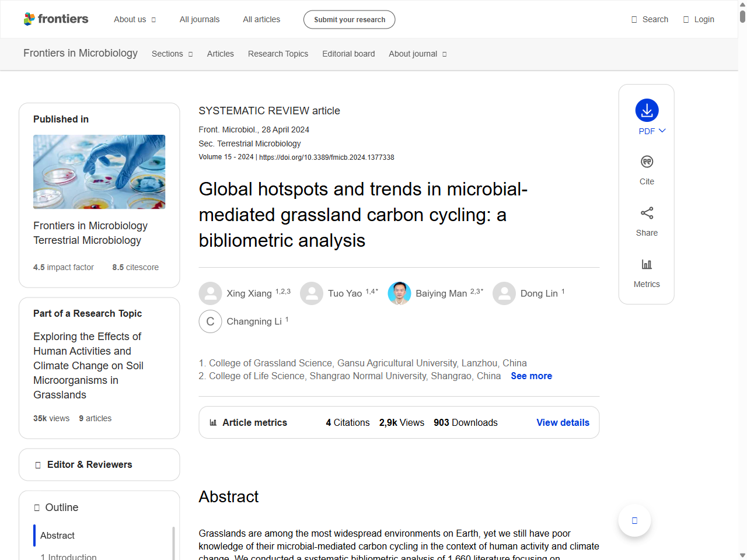Screen dimensions: 747x560
Task: Click View details for metrics
Action: pyautogui.click(x=563, y=422)
